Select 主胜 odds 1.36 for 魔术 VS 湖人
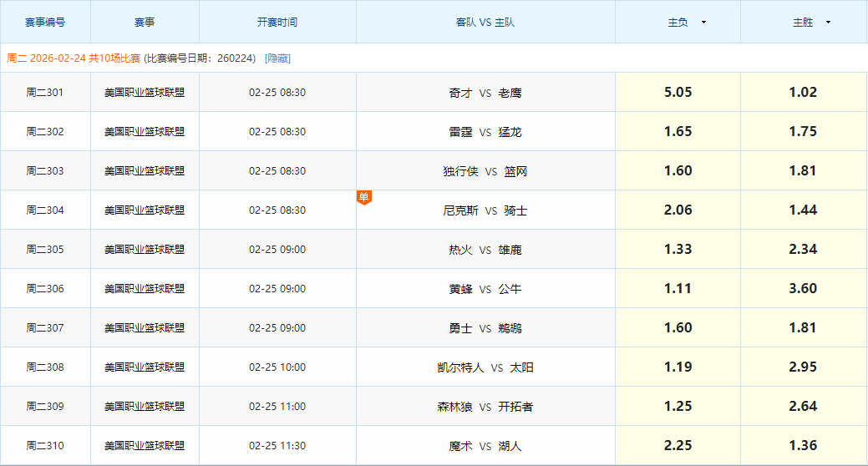This screenshot has height=466, width=868. 803,445
